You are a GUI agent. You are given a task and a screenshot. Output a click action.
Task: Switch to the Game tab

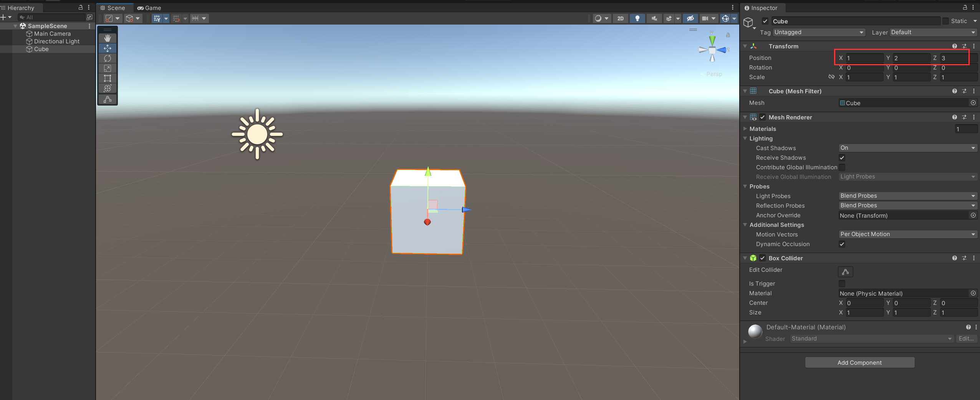pos(149,8)
